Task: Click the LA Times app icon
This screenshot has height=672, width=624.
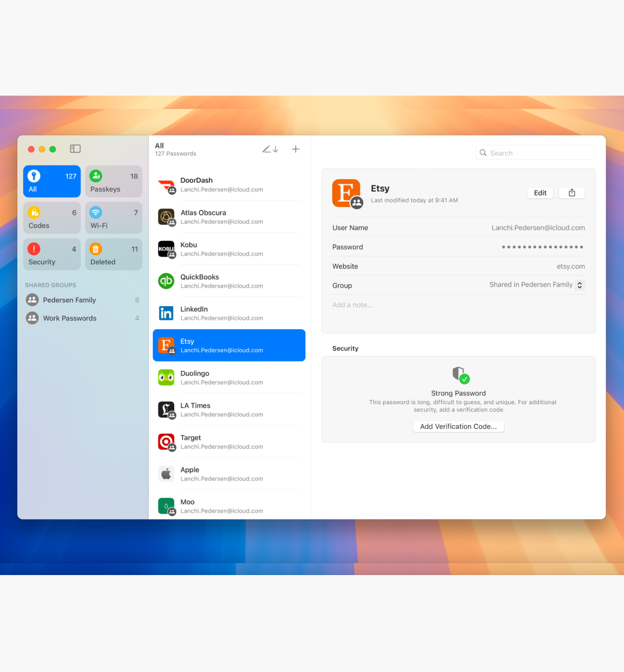Action: click(x=166, y=410)
